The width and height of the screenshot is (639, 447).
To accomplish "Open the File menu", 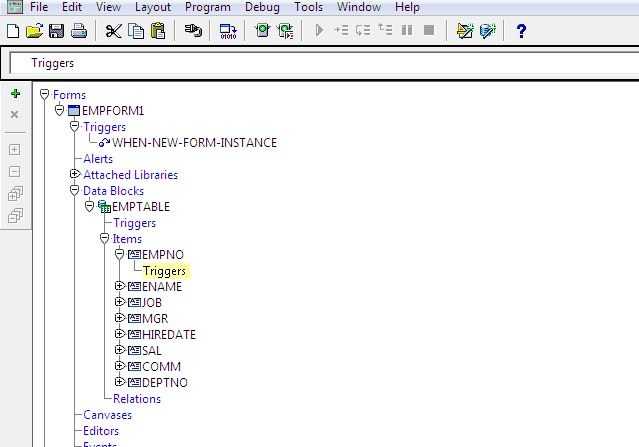I will tap(39, 7).
